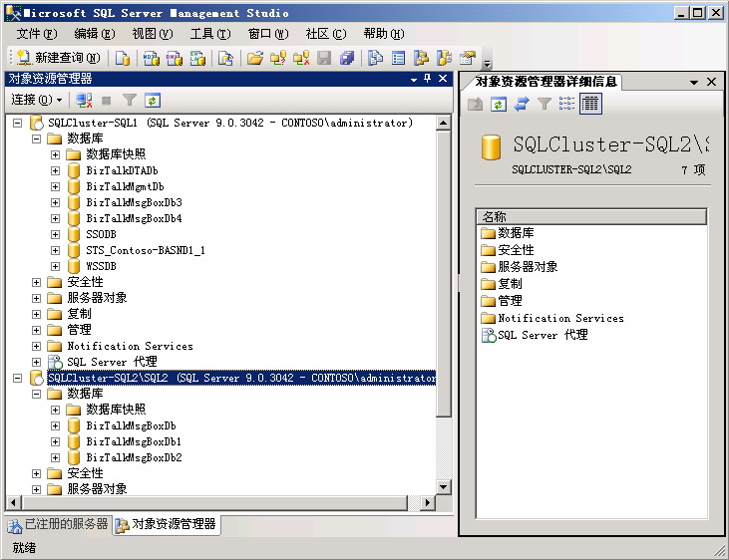Viewport: 729px width, 560px height.
Task: Open the 连接(O) connect dropdown
Action: 36,100
